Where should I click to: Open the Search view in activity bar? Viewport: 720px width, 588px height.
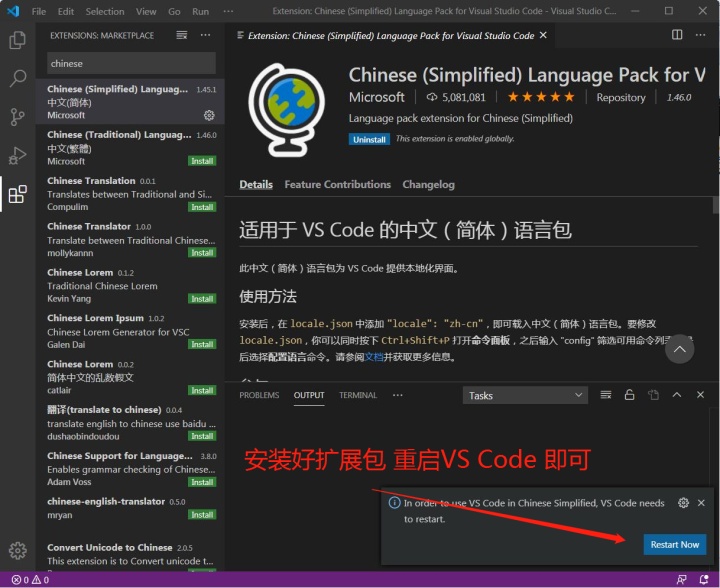click(x=17, y=78)
